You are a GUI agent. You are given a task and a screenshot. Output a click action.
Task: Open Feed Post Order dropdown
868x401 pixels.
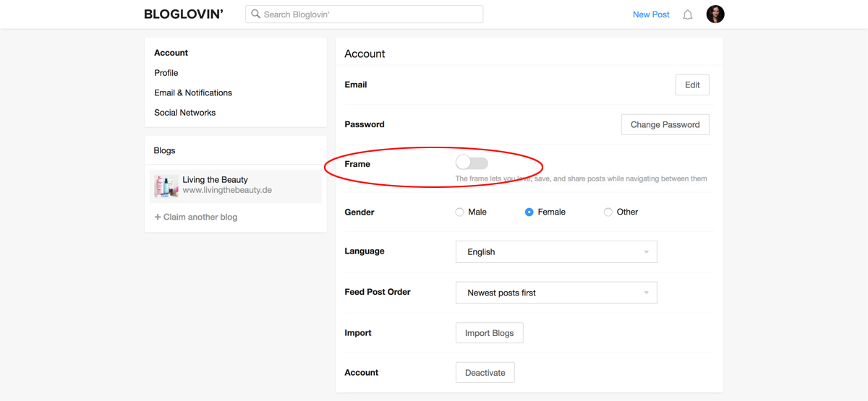pyautogui.click(x=556, y=293)
